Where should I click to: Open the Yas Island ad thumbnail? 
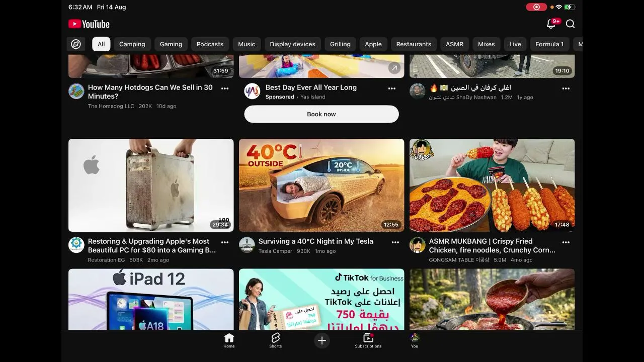tap(321, 67)
